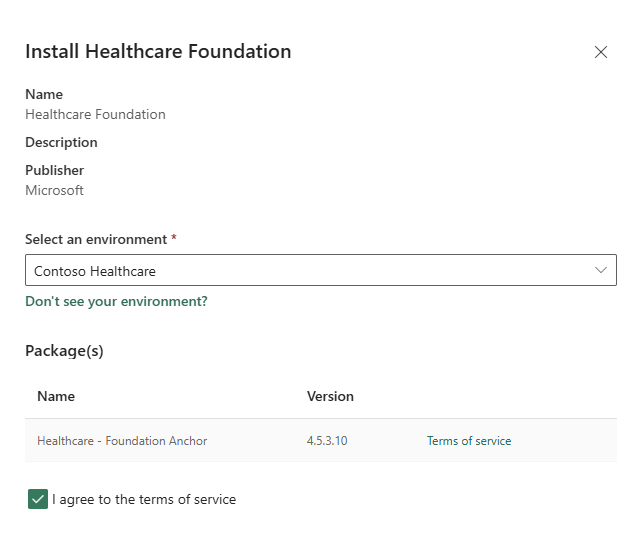Expand the environment dropdown chevron
This screenshot has height=537, width=636.
pyautogui.click(x=601, y=270)
